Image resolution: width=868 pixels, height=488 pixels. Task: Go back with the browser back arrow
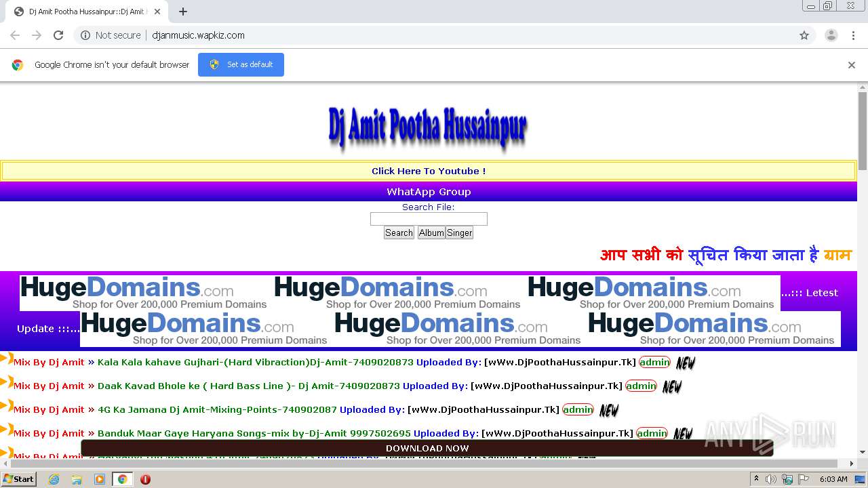(15, 35)
